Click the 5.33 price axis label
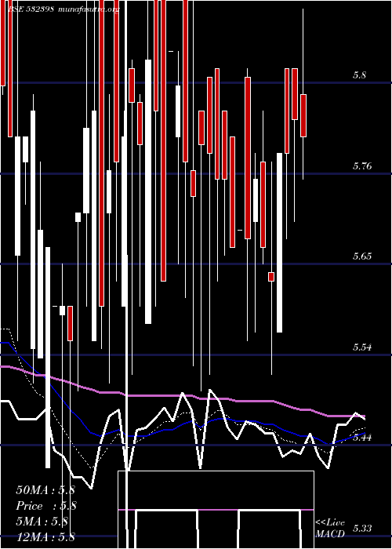This screenshot has width=392, height=549. pos(362,528)
